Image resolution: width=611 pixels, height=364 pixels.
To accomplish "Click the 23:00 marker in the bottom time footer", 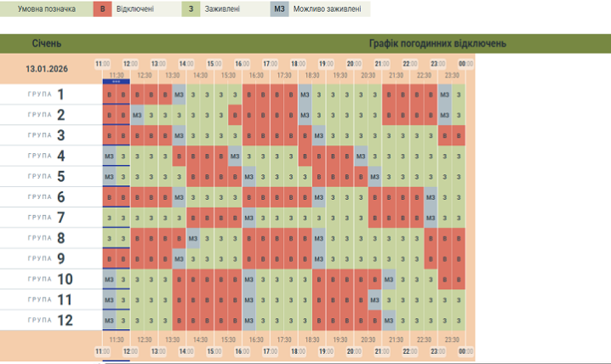I will point(438,350).
